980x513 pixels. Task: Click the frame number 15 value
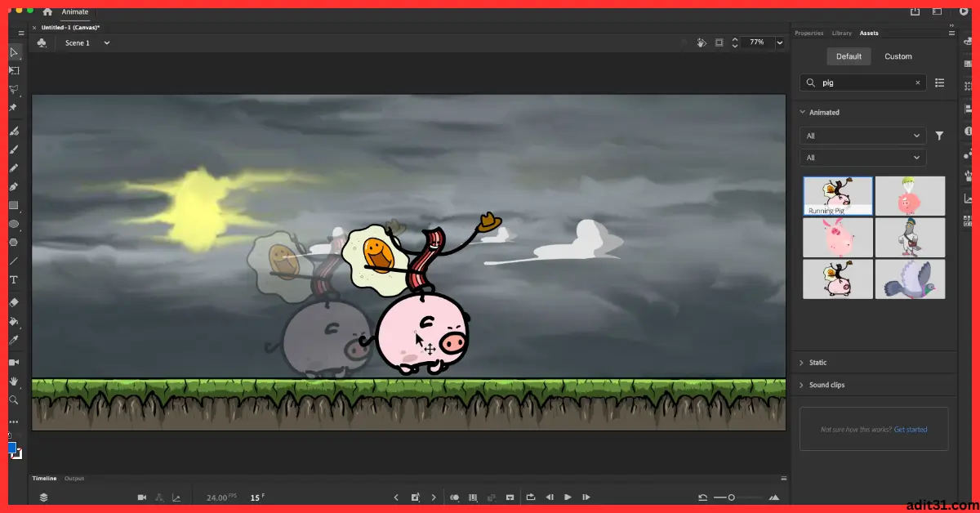point(256,497)
